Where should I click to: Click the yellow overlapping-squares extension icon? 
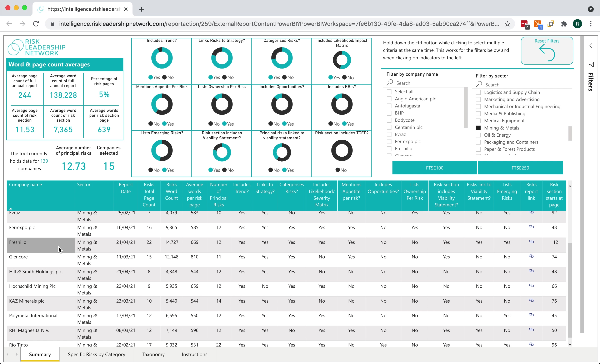coord(551,24)
